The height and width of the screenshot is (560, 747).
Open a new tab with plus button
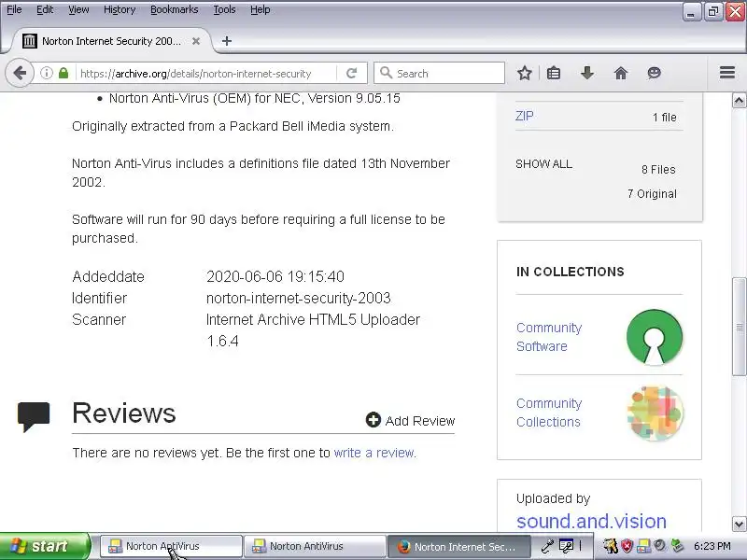pos(227,41)
